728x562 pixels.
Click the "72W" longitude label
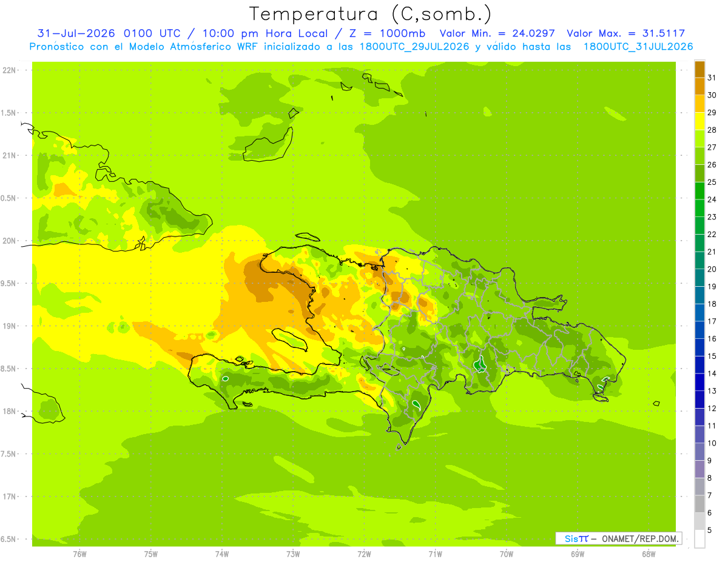click(x=364, y=554)
